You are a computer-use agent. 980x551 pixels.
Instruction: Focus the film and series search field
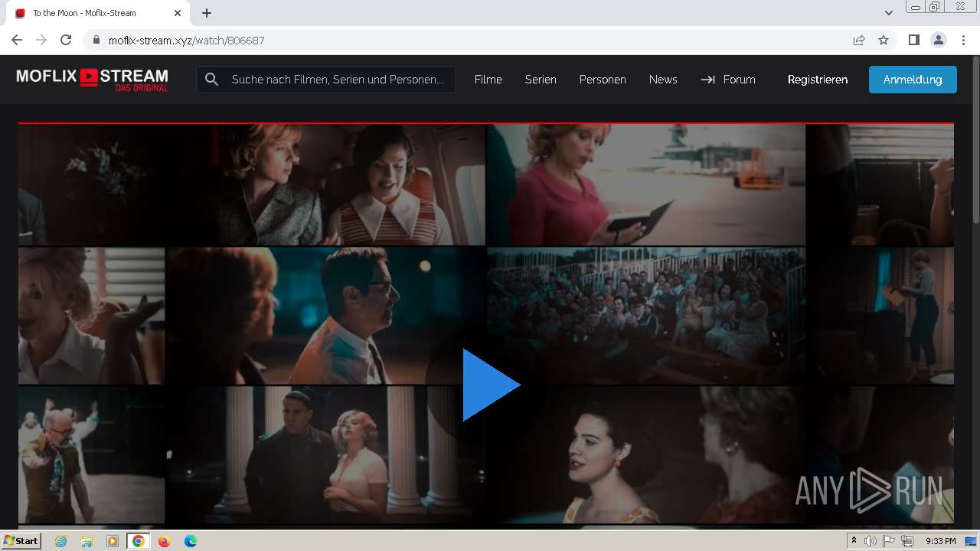tap(326, 80)
